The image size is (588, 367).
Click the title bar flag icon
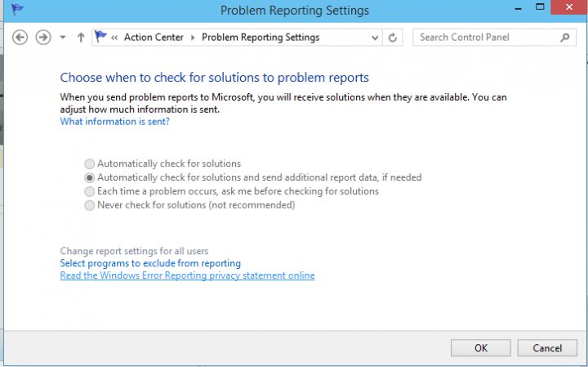pos(17,9)
